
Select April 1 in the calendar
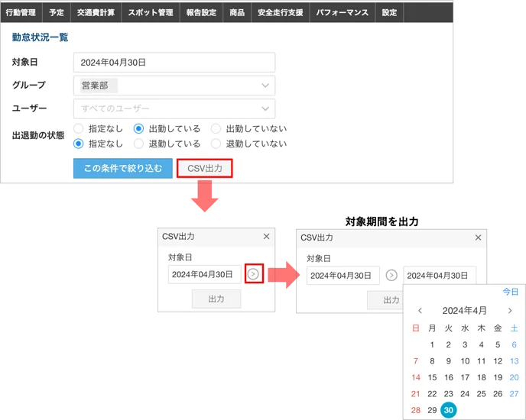pos(432,344)
